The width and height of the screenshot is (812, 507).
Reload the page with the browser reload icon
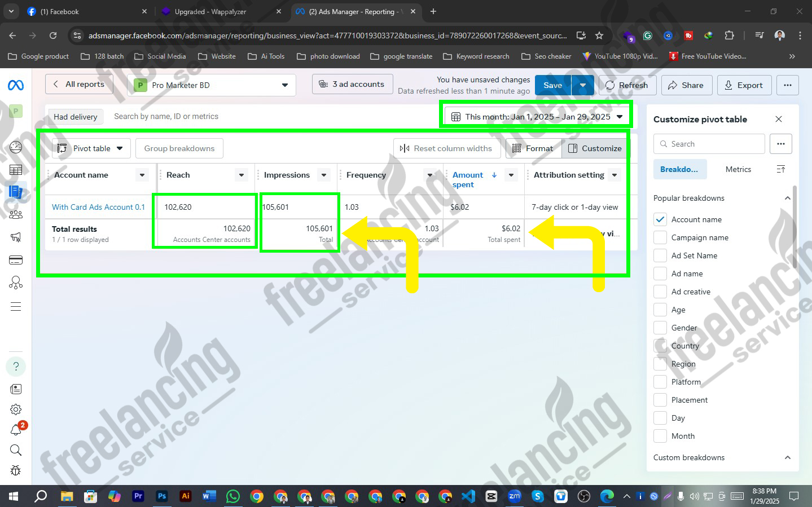53,36
